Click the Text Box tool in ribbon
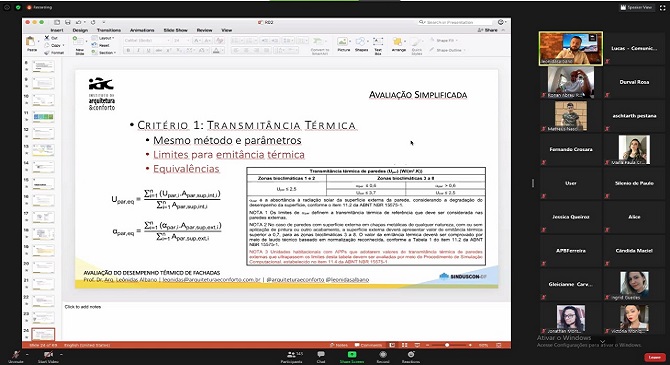The image size is (670, 365). coord(378,44)
